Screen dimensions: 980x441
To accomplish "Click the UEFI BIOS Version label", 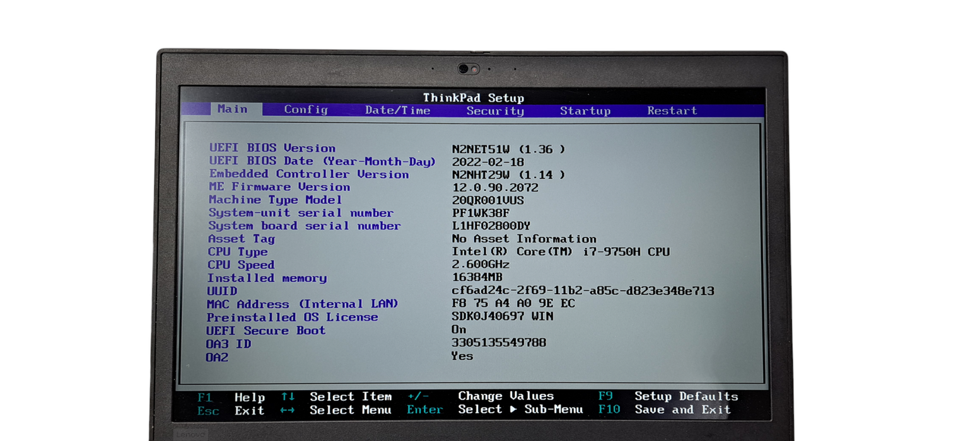I will [x=272, y=148].
